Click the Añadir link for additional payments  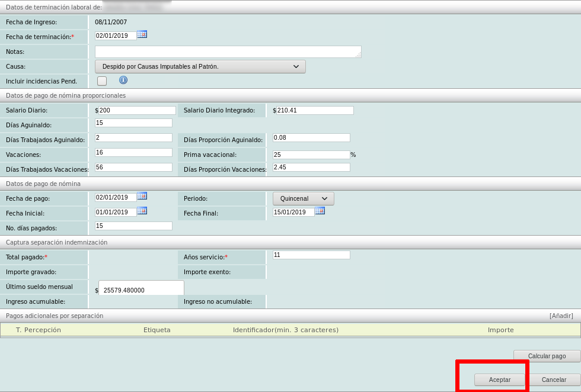click(561, 316)
